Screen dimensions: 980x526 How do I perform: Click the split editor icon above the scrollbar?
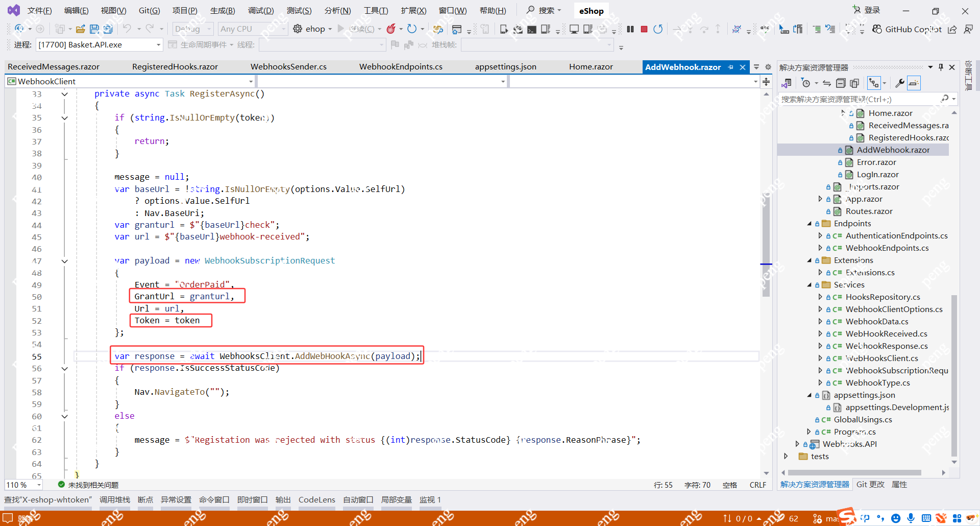tap(766, 82)
